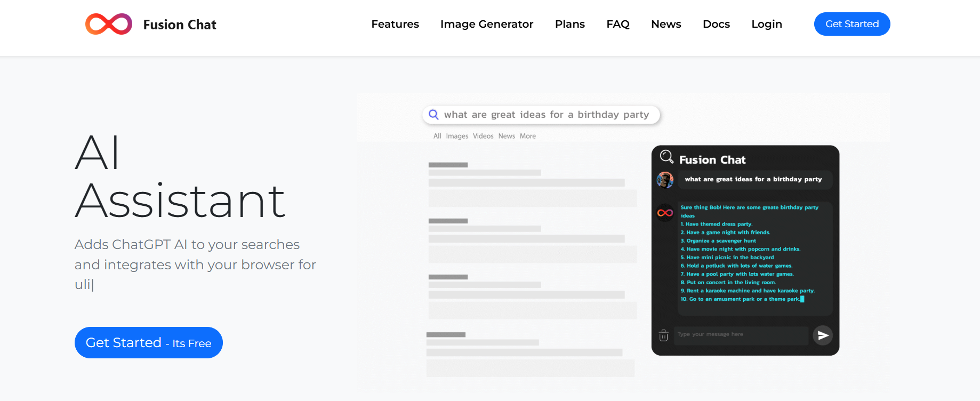Click the Get Started - Its Free button
The height and width of the screenshot is (401, 980).
(x=149, y=342)
